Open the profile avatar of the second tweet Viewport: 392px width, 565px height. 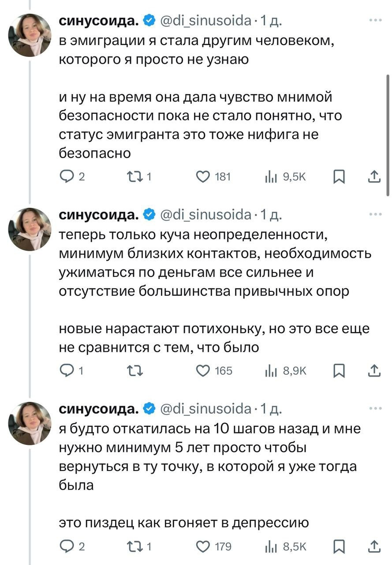point(30,229)
